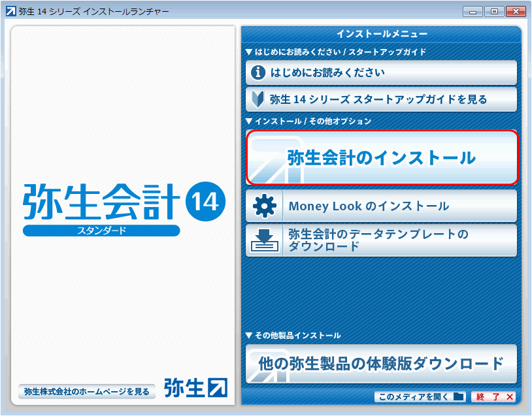Click the 弥生会計 14 スタンダード product logo
Screen dimensions: 532x416
pos(124,209)
